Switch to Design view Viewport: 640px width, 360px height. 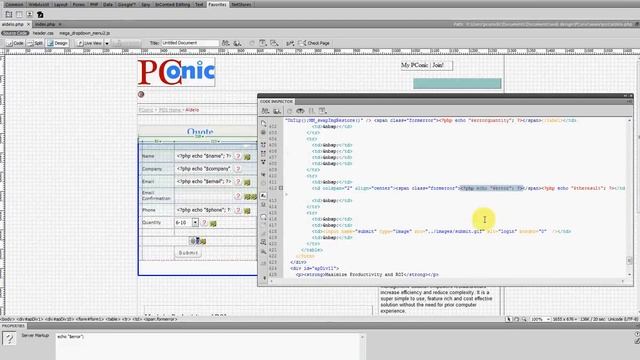tap(57, 43)
